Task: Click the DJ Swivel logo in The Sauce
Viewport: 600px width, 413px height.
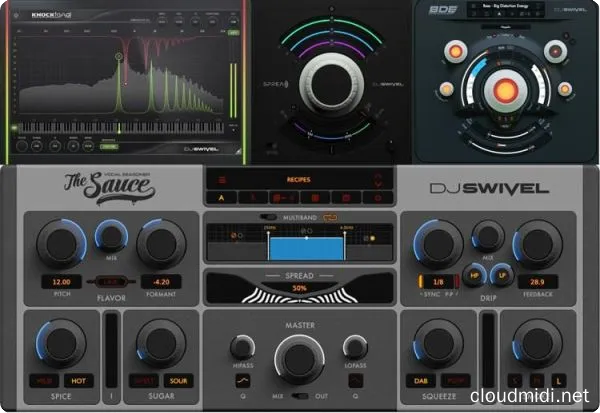Action: click(x=489, y=188)
